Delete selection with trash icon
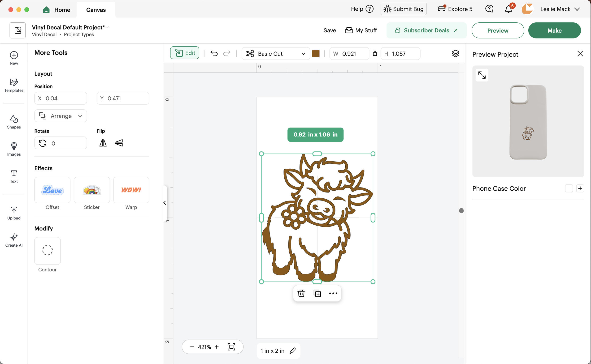Viewport: 591px width, 364px height. [301, 293]
